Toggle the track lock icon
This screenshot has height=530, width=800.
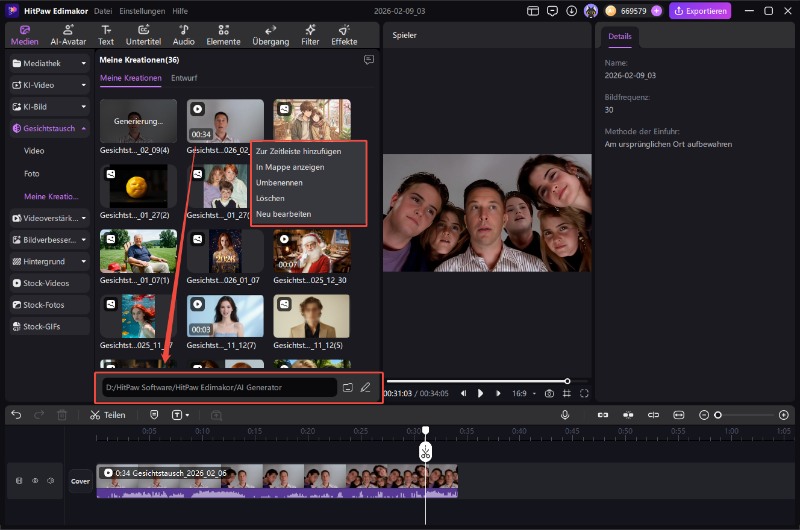[x=18, y=480]
